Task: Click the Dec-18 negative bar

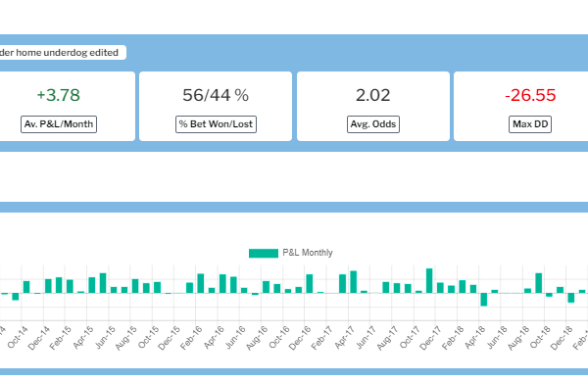Action: tap(571, 298)
